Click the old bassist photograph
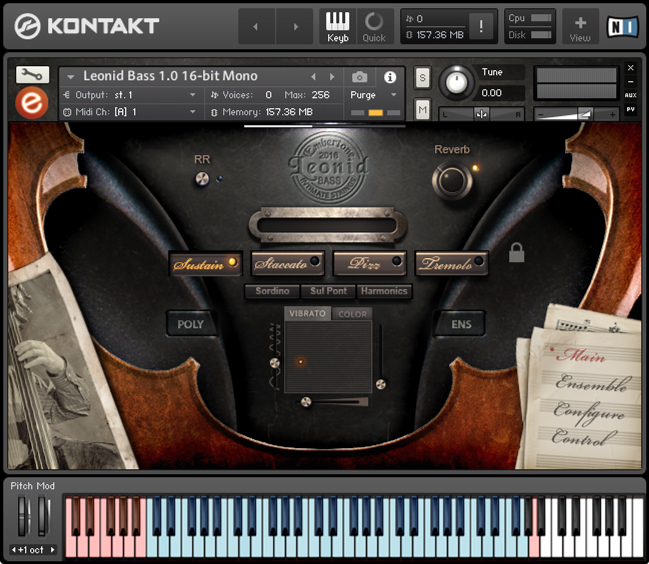The width and height of the screenshot is (649, 564). 58,372
